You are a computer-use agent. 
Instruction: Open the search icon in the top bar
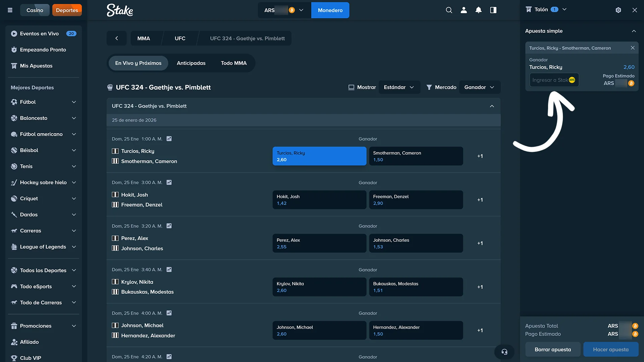[449, 10]
